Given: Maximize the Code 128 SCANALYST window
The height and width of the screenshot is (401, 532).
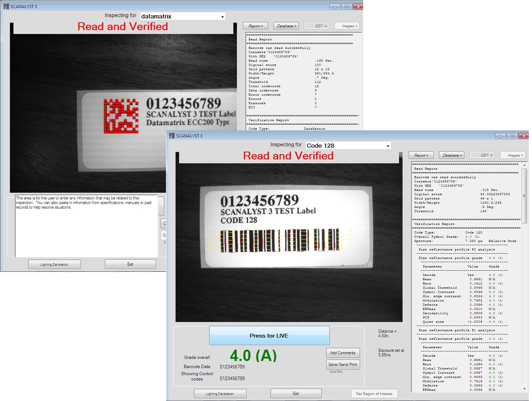Looking at the screenshot, I should [x=512, y=136].
